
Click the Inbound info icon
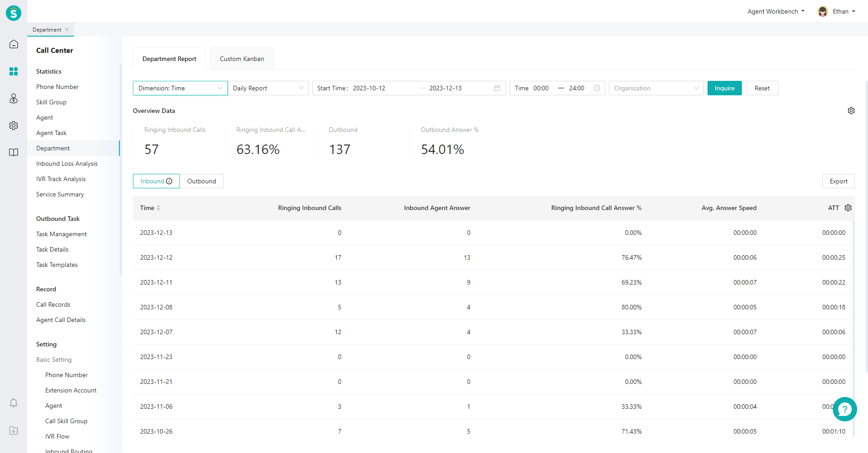(169, 181)
